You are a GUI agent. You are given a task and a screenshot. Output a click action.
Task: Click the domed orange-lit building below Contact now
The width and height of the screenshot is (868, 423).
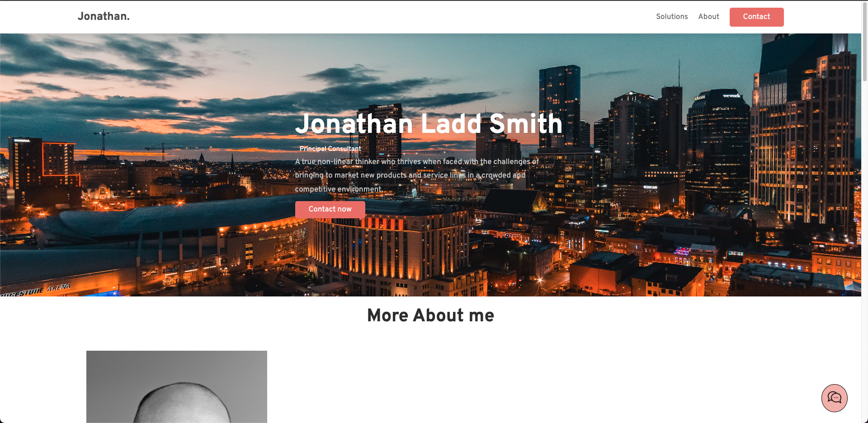pyautogui.click(x=389, y=253)
